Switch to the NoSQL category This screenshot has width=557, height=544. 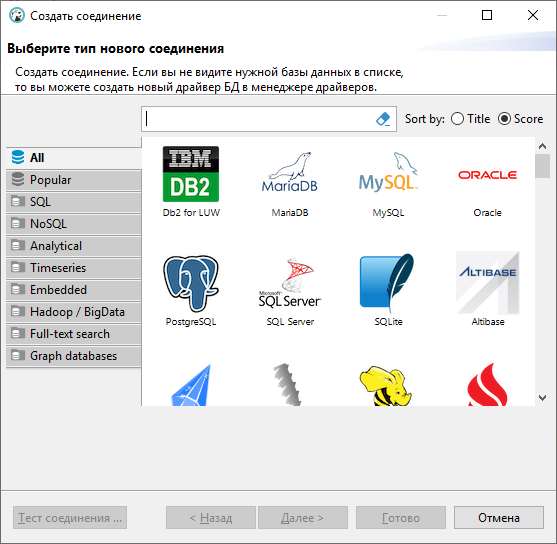74,224
